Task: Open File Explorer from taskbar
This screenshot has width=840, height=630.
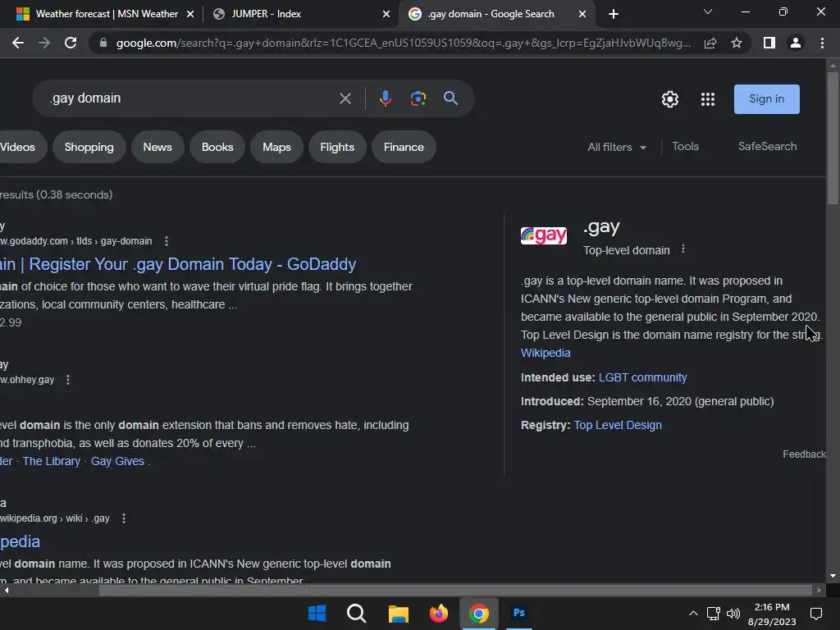Action: [x=398, y=614]
